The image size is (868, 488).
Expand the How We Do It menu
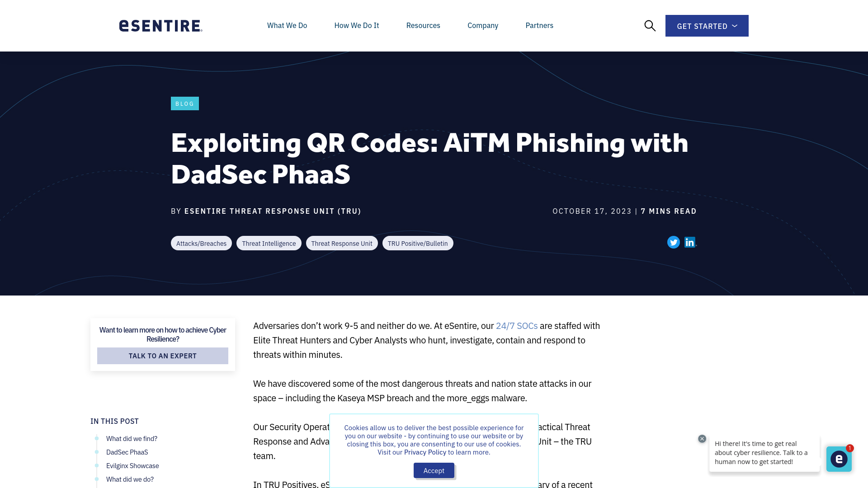click(x=357, y=25)
